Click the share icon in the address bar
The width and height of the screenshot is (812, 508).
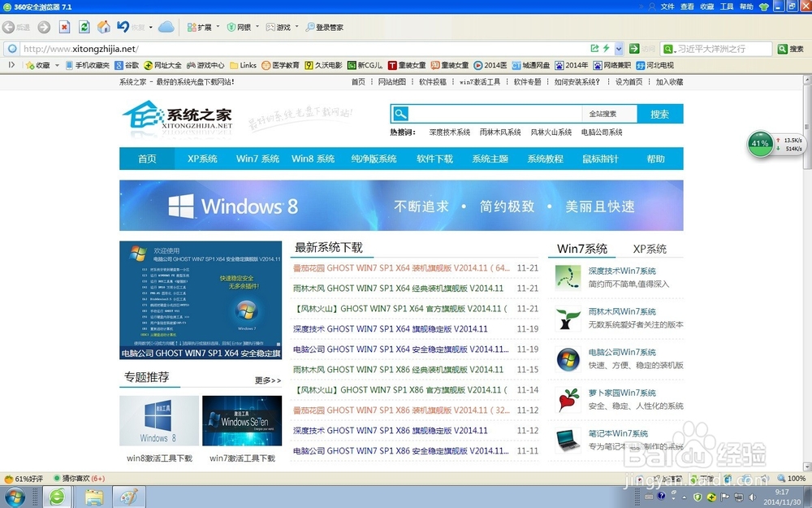pyautogui.click(x=594, y=48)
